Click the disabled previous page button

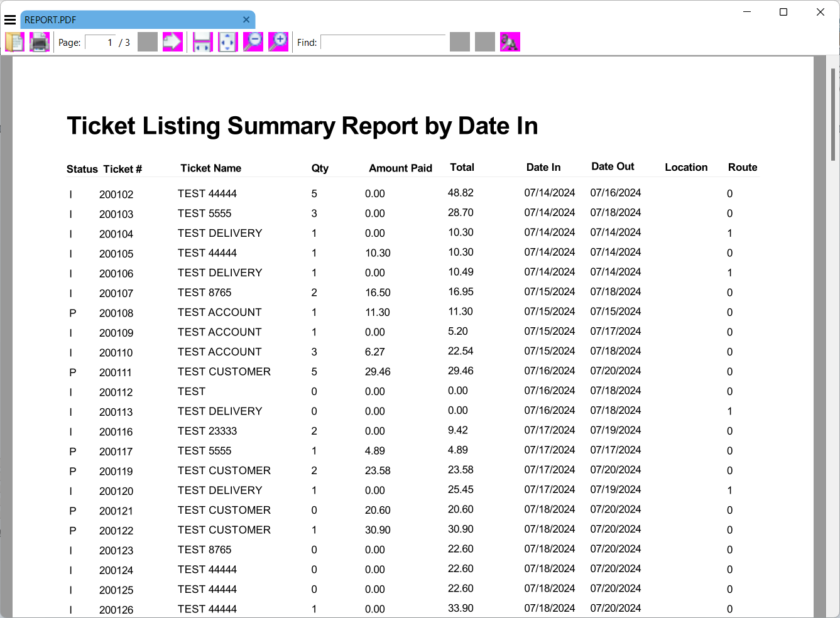pyautogui.click(x=148, y=42)
